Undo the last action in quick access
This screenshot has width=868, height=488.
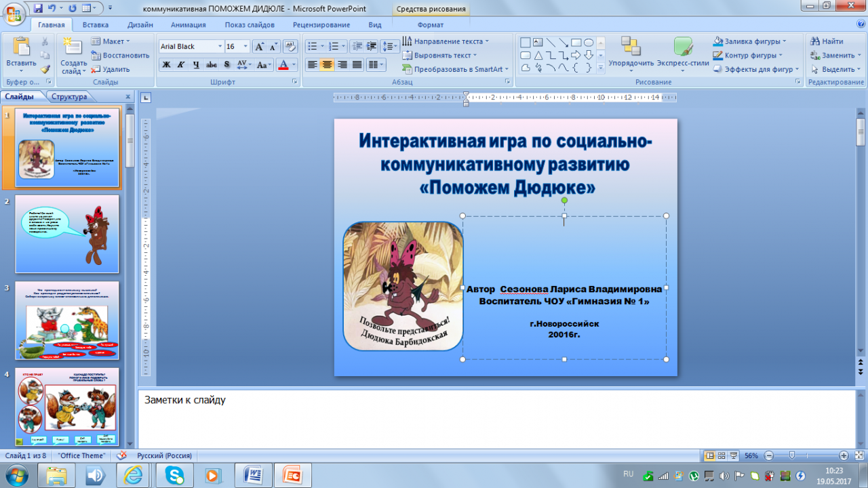click(52, 8)
